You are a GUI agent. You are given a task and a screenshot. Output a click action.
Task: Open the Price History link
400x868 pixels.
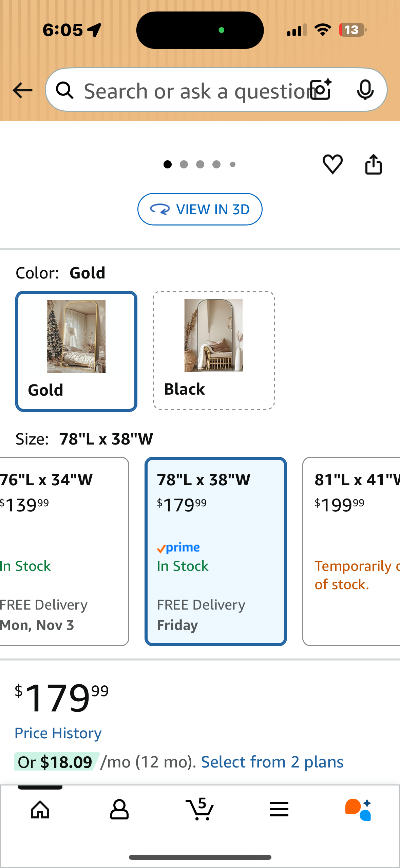point(58,733)
